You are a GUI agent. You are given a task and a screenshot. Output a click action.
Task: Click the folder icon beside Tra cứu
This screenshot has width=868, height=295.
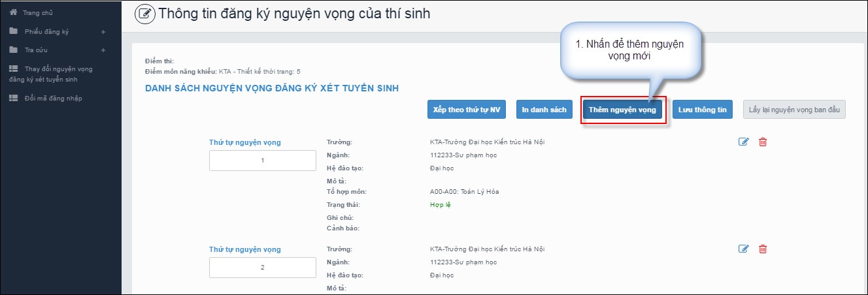[x=13, y=50]
